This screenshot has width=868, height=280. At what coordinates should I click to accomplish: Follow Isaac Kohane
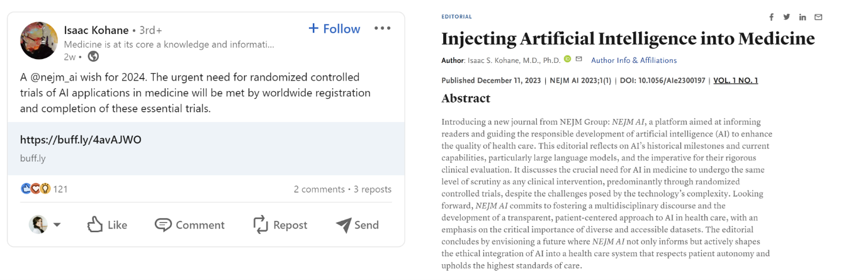(334, 28)
